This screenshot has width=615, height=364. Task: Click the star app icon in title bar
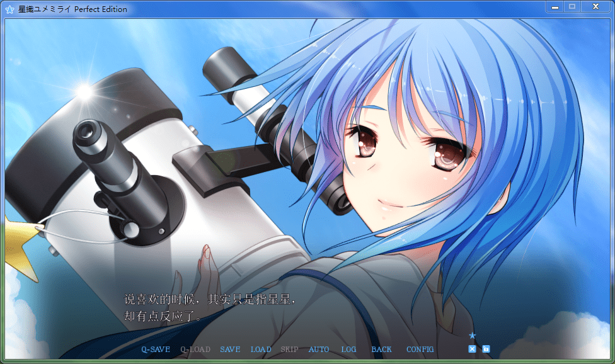coord(9,9)
